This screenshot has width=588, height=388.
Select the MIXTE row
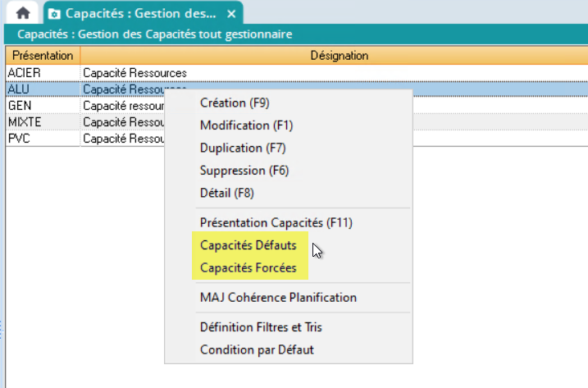41,122
